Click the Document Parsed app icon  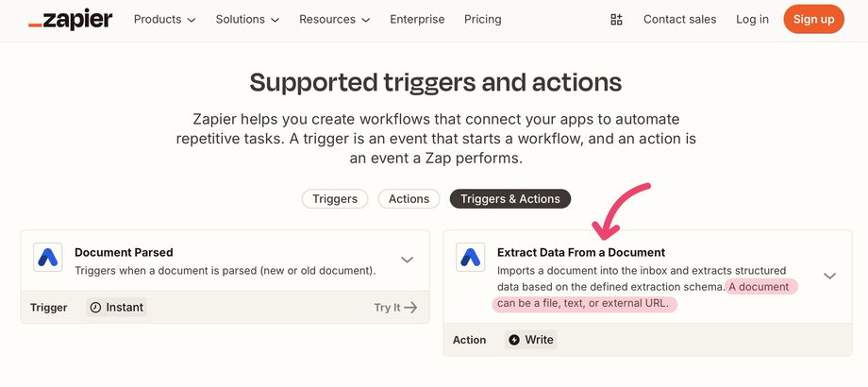47,257
